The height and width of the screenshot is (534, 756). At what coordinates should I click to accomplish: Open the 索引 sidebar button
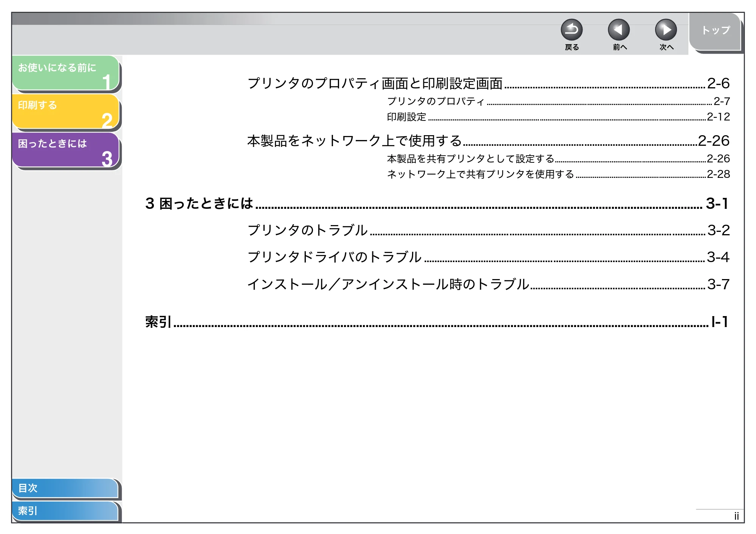65,511
